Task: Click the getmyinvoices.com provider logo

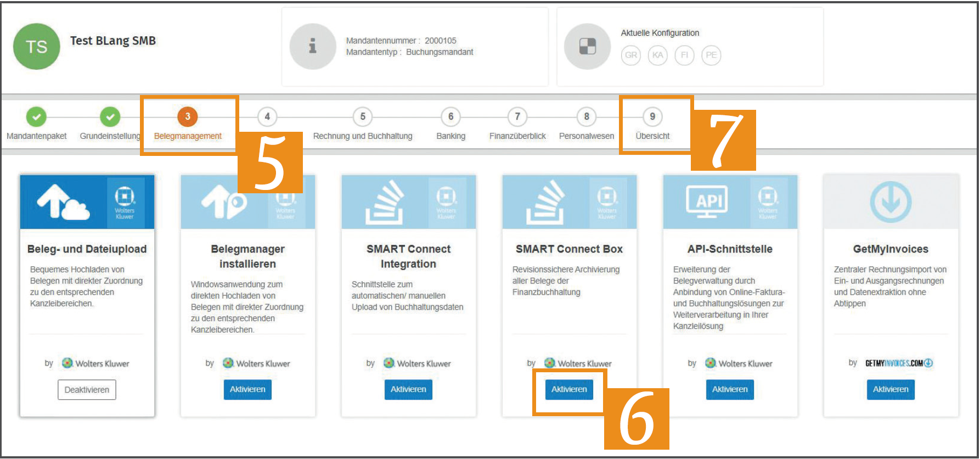Action: pyautogui.click(x=899, y=363)
